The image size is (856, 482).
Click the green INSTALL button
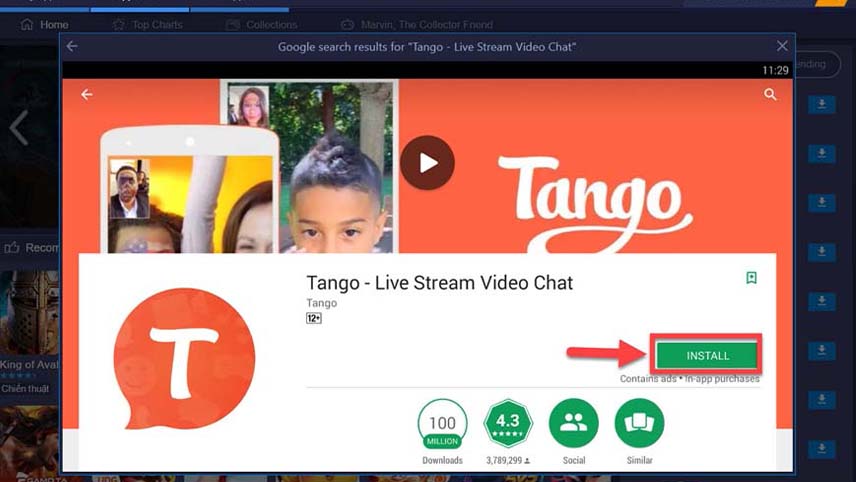click(x=707, y=355)
